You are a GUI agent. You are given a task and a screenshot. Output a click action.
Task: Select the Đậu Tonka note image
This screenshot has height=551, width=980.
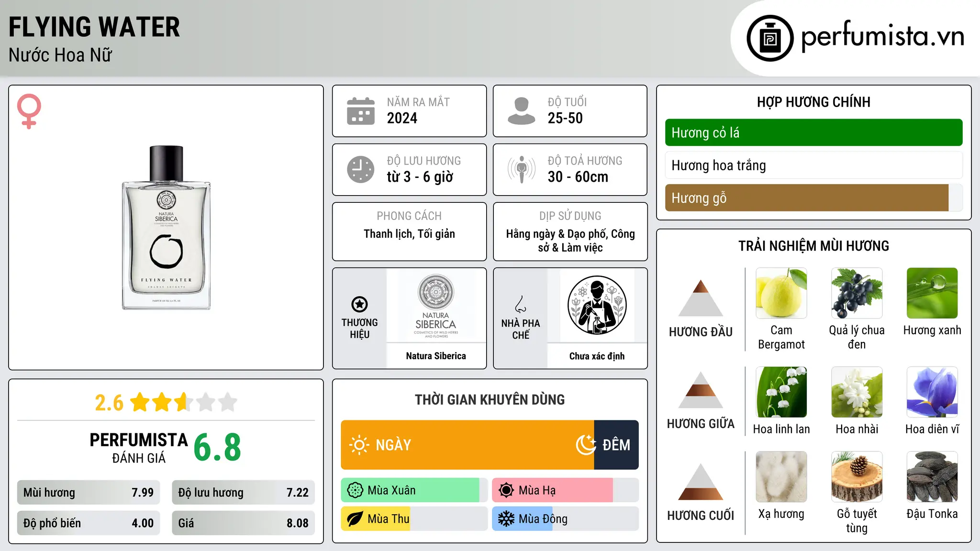932,477
